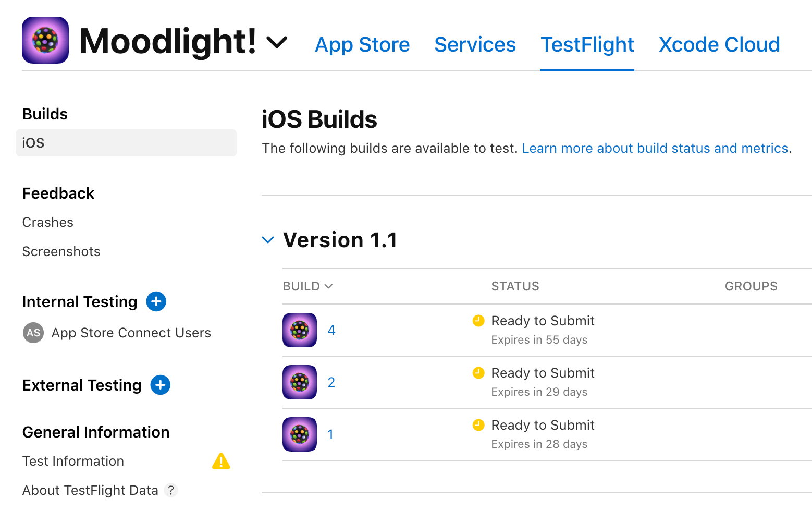This screenshot has width=812, height=510.
Task: Click the app thumbnail for build 2
Action: [299, 382]
